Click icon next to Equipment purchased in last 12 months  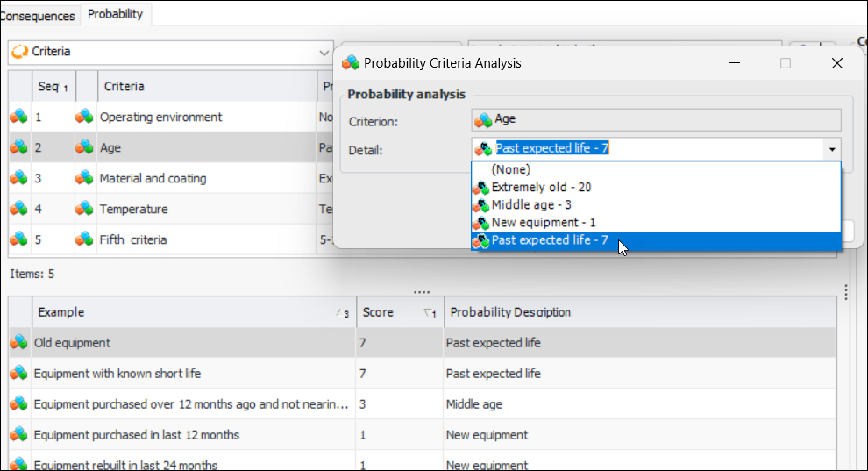coord(18,435)
